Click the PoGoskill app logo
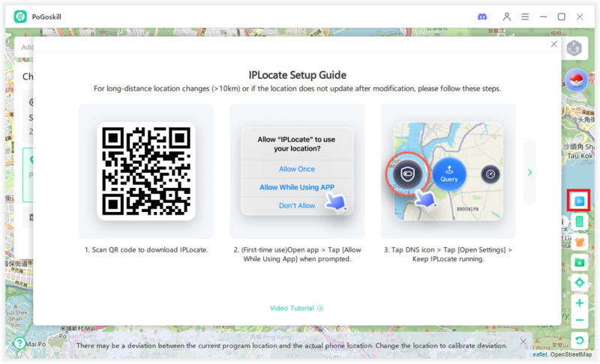The height and width of the screenshot is (364, 600). [x=20, y=16]
